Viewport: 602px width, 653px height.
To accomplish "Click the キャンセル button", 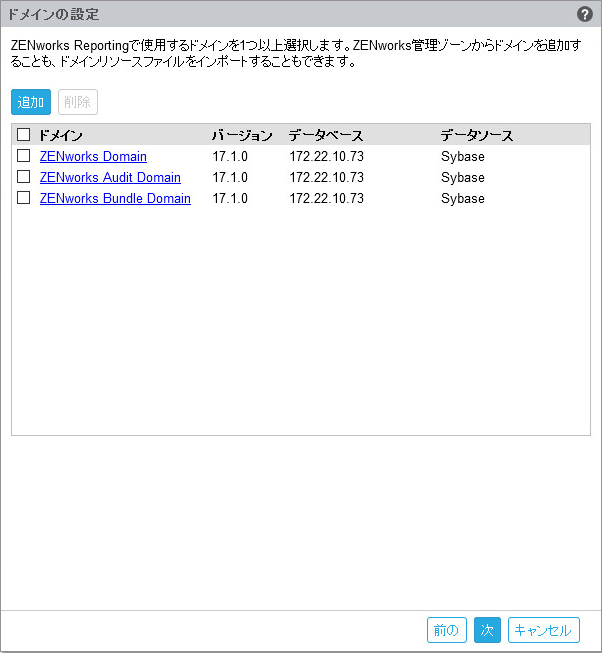I will click(544, 630).
